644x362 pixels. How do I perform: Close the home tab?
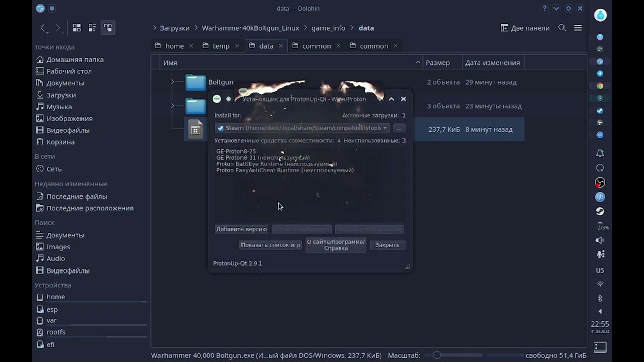coord(191,46)
